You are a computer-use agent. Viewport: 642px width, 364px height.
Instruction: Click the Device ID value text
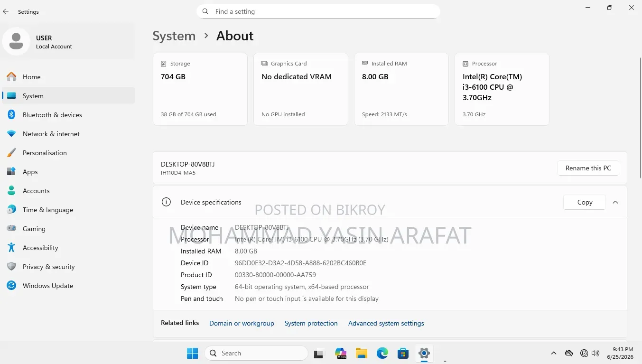pyautogui.click(x=300, y=263)
